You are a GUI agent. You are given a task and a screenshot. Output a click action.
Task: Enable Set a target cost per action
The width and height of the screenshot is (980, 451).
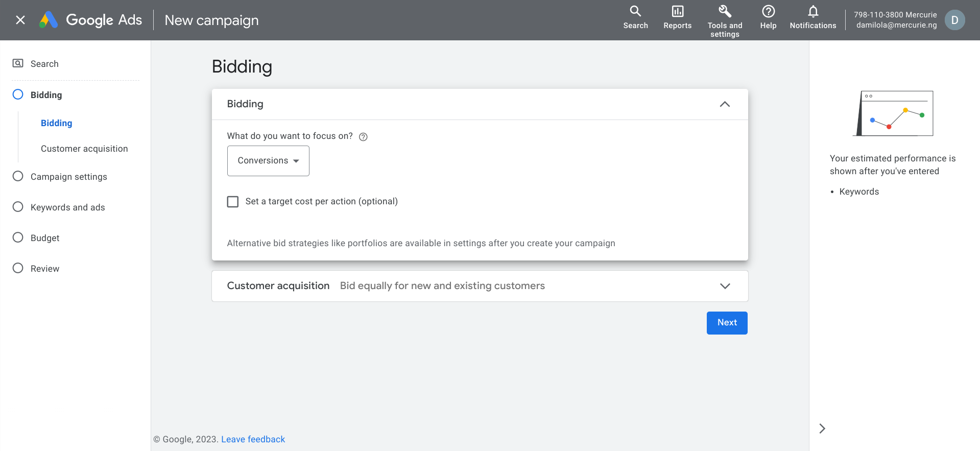233,202
